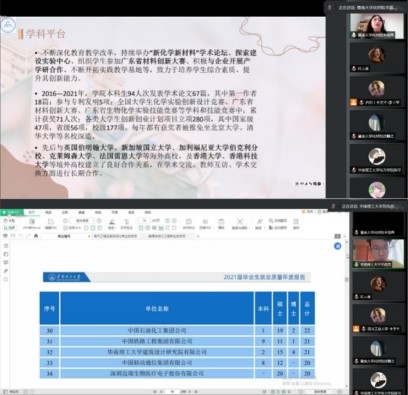Screen dimensions: 408x395
Task: Click the cloud icon at slide corner
Action: [x=8, y=25]
